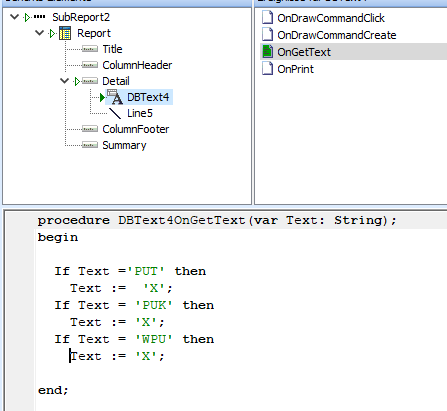
Task: Select the OnPrint event entry
Action: [295, 69]
